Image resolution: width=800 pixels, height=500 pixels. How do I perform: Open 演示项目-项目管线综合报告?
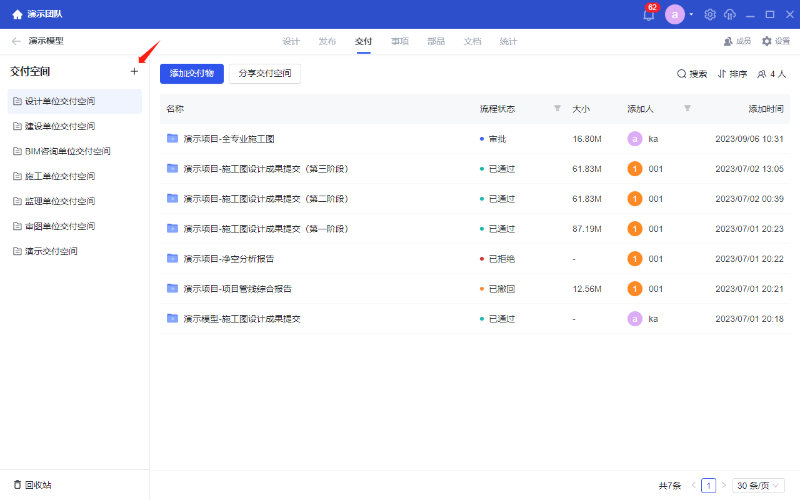[237, 289]
